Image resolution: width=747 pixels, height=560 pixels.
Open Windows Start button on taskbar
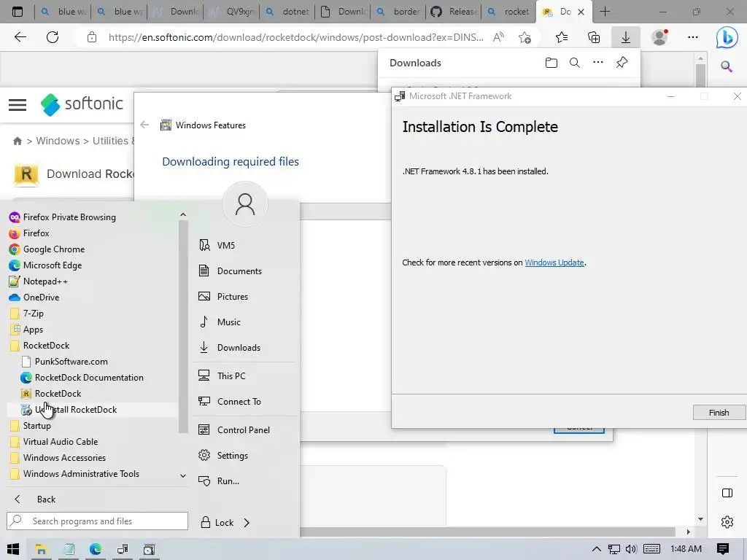click(13, 549)
